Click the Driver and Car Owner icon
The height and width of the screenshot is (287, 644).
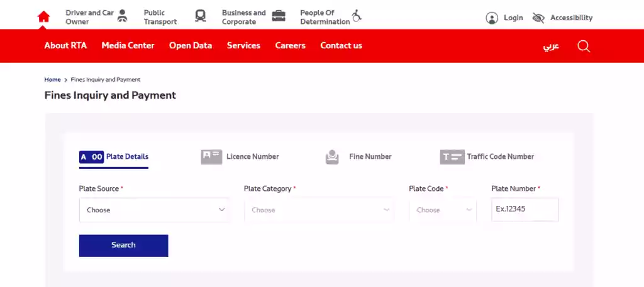coord(123,17)
